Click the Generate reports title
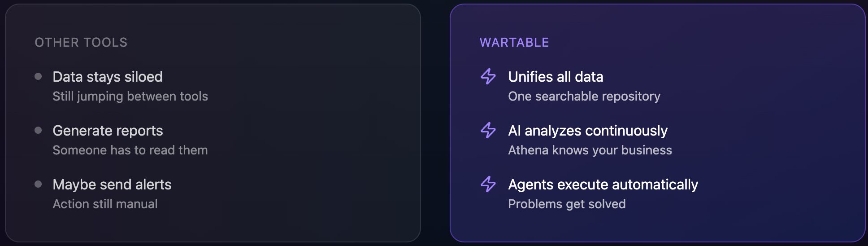Image resolution: width=868 pixels, height=246 pixels. click(108, 131)
